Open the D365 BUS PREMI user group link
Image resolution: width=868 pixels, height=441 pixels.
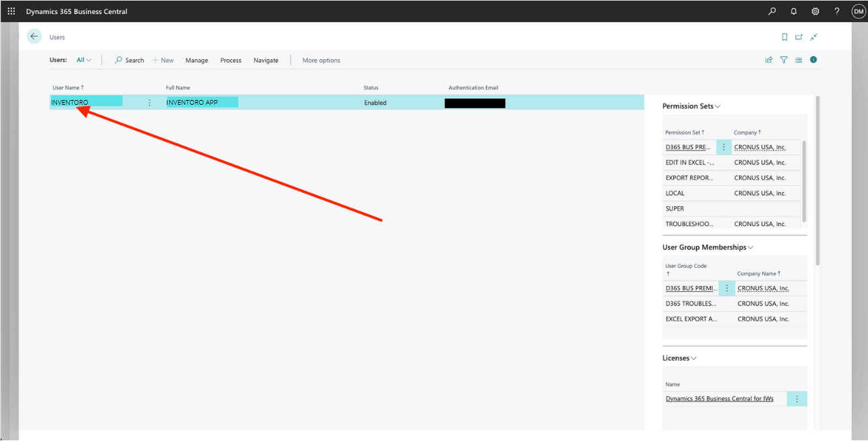click(x=691, y=288)
